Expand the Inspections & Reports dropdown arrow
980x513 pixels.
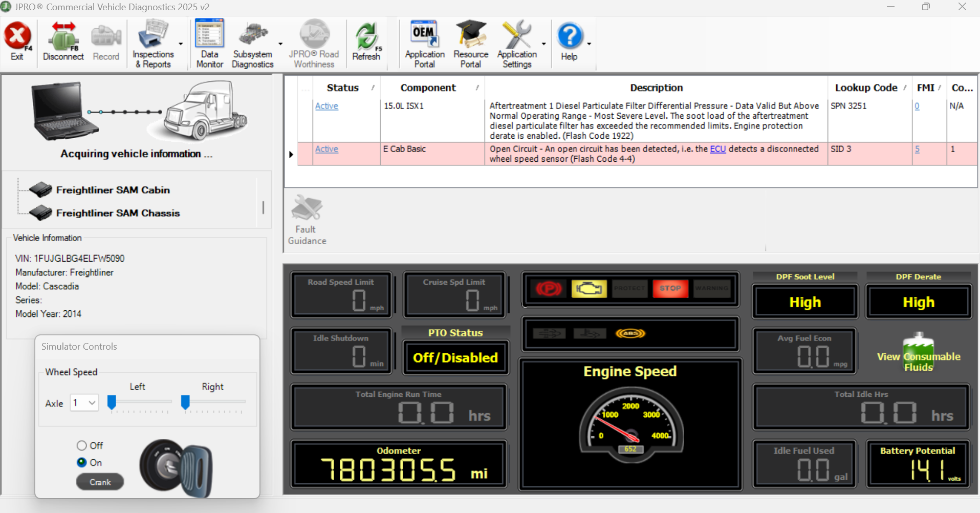(x=181, y=44)
